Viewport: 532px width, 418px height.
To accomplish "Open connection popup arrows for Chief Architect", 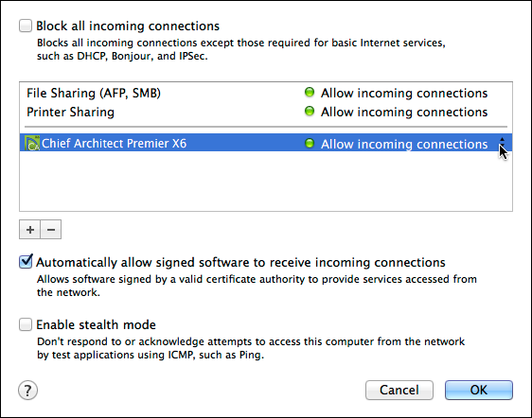I will (x=502, y=143).
